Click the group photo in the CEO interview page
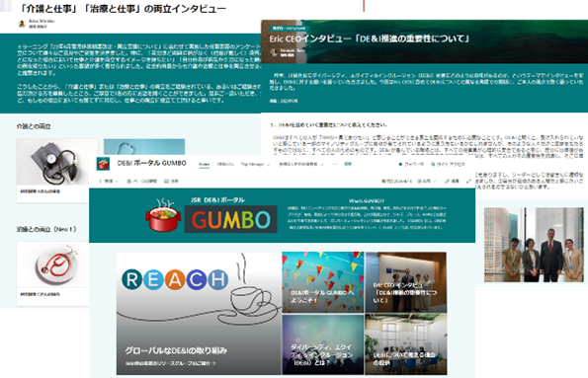 point(534,245)
